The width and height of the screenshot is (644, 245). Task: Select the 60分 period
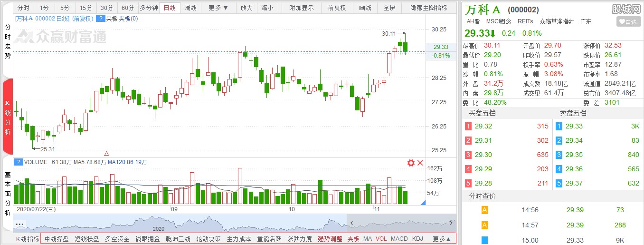point(128,8)
